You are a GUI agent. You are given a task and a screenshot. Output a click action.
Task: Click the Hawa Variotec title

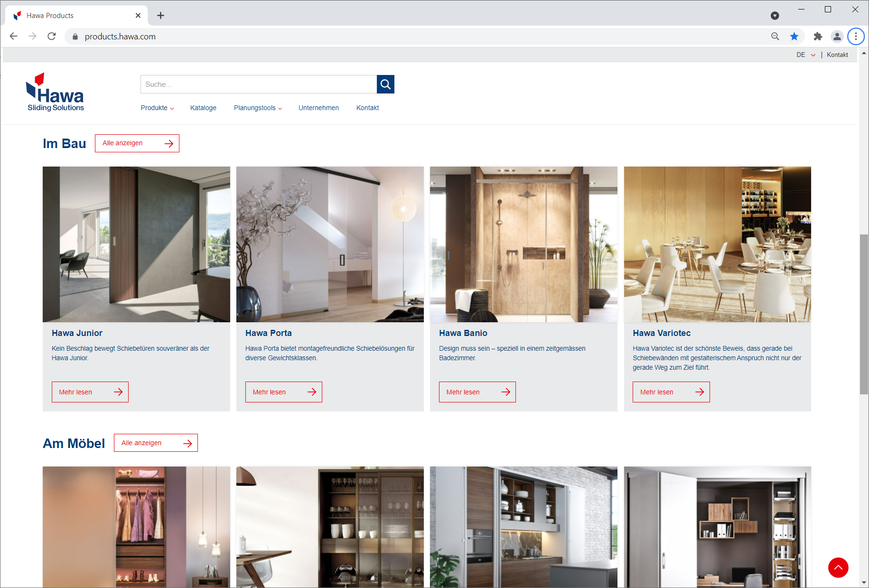pos(662,333)
